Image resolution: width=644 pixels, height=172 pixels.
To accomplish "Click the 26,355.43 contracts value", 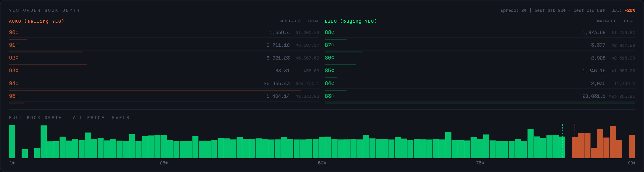I will (277, 83).
